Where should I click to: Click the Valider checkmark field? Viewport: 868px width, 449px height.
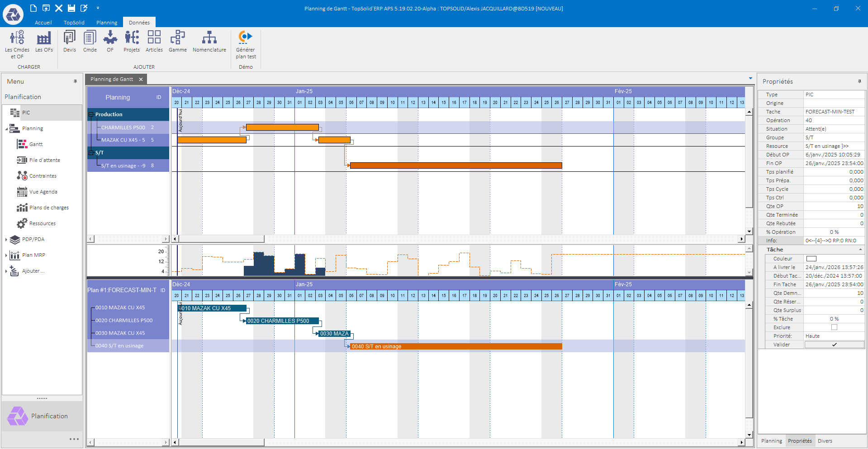834,345
